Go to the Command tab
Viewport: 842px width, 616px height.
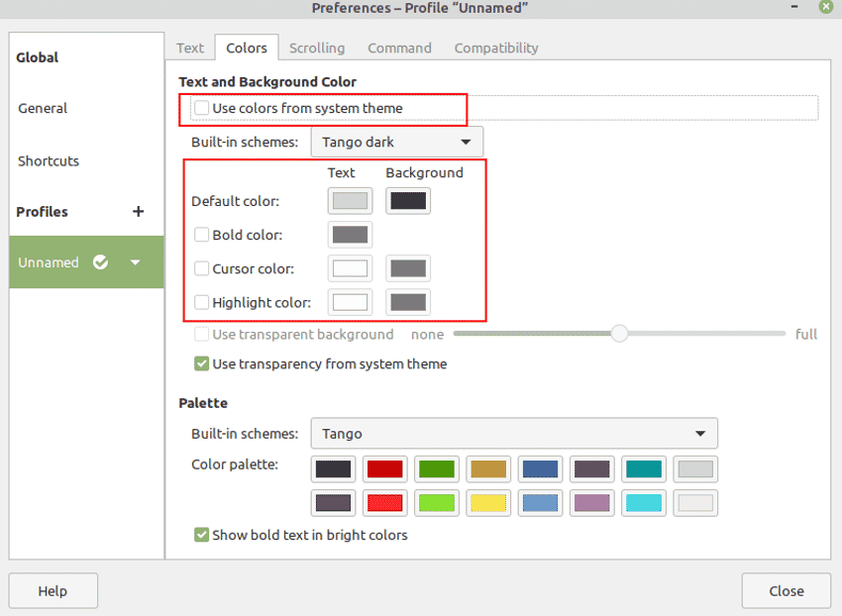(399, 48)
